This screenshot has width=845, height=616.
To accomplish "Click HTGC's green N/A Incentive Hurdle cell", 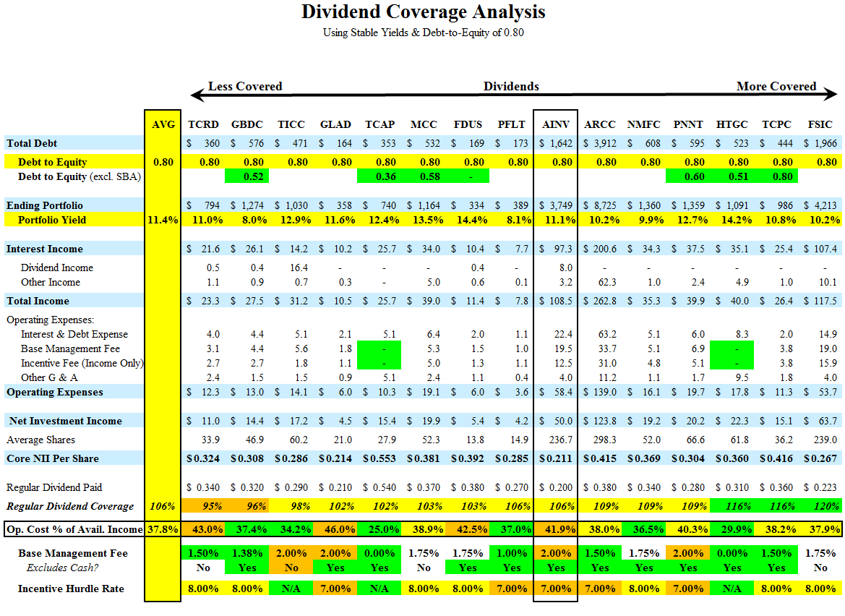I will pos(732,588).
